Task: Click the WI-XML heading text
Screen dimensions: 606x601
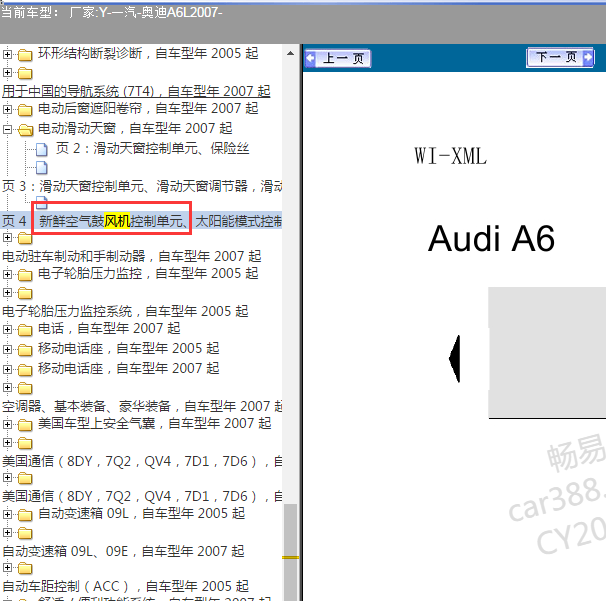Action: click(451, 156)
